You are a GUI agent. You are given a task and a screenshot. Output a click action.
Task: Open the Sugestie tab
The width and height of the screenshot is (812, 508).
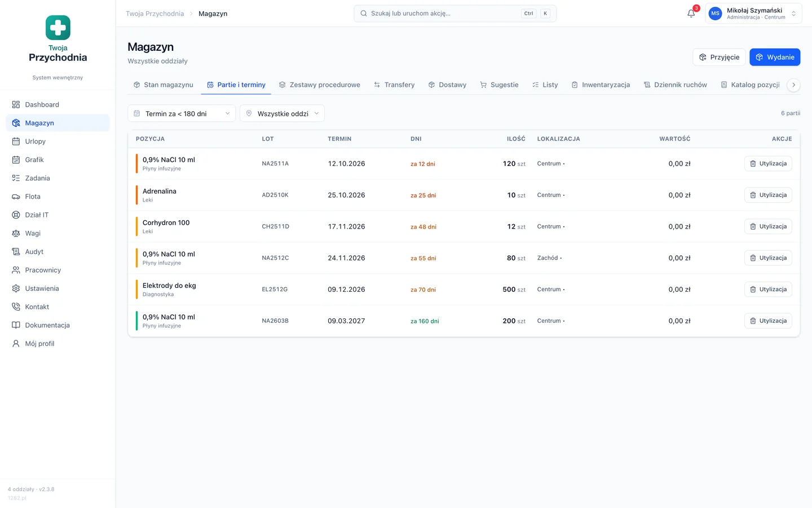pos(499,85)
